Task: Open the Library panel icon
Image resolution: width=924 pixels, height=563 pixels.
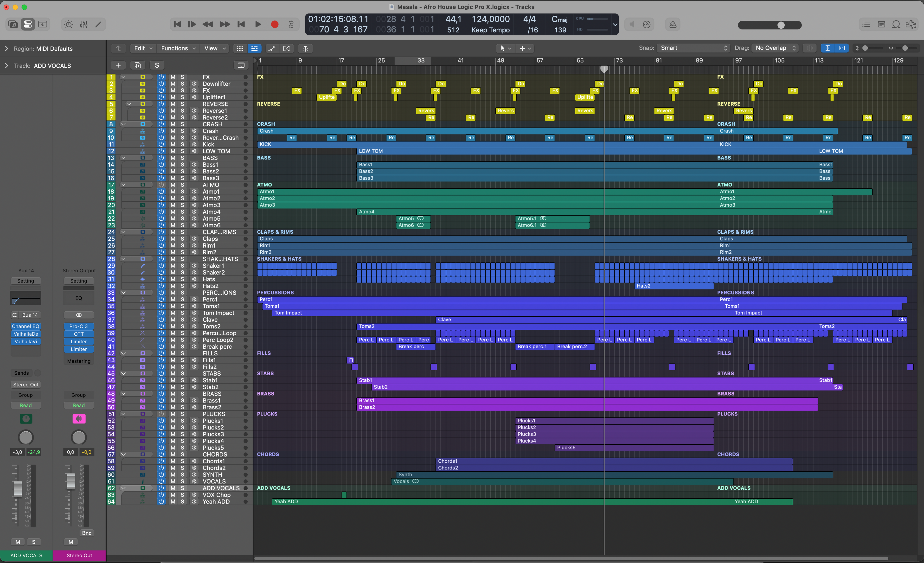Action: 13,24
